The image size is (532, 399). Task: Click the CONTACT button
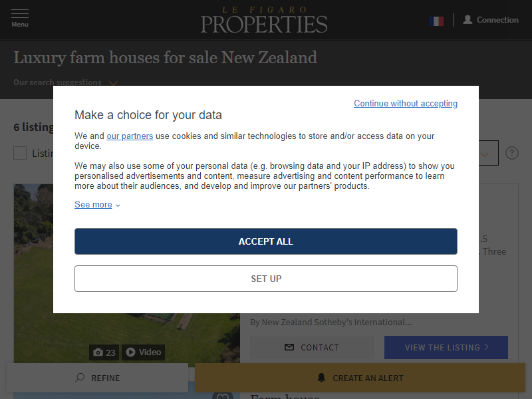click(x=312, y=347)
